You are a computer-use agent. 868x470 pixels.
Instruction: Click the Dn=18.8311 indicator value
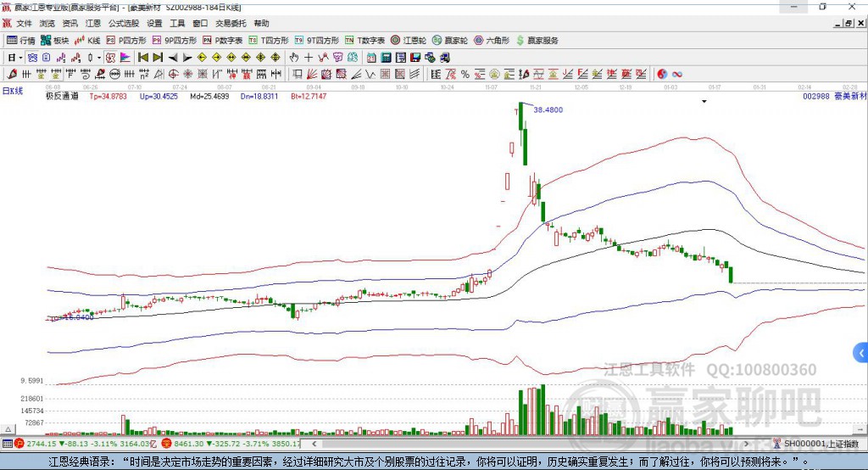(259, 96)
